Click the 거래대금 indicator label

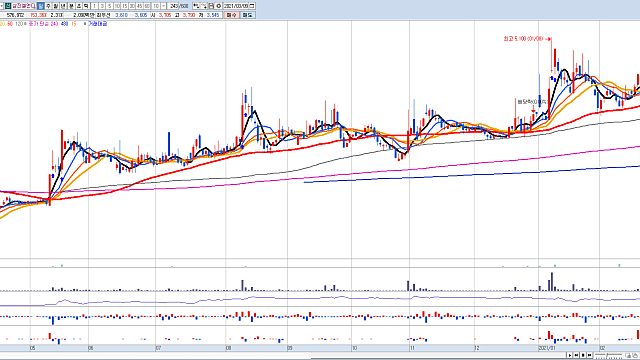tap(98, 24)
